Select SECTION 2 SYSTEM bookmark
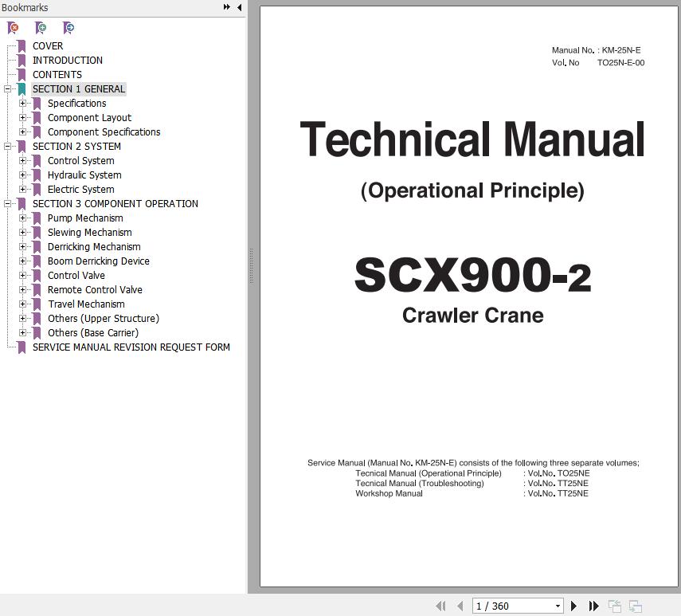The width and height of the screenshot is (681, 616). point(76,147)
